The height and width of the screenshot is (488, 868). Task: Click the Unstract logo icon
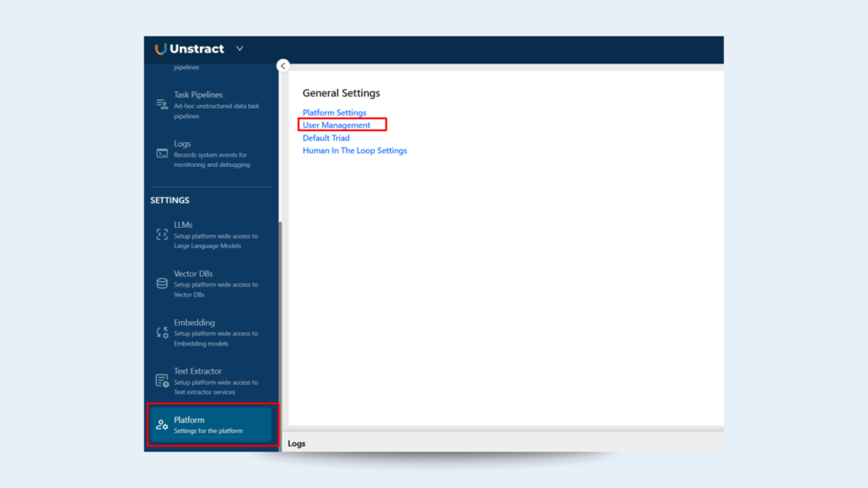click(x=160, y=49)
